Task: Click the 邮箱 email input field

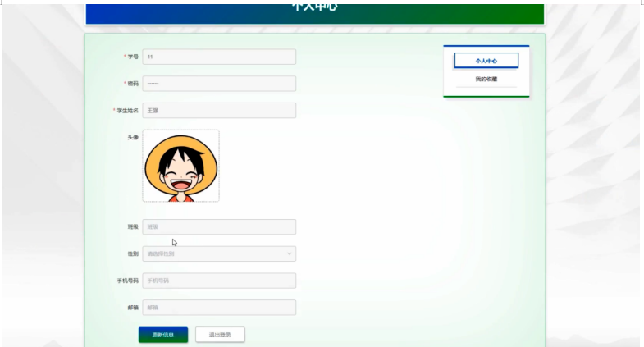Action: (219, 308)
